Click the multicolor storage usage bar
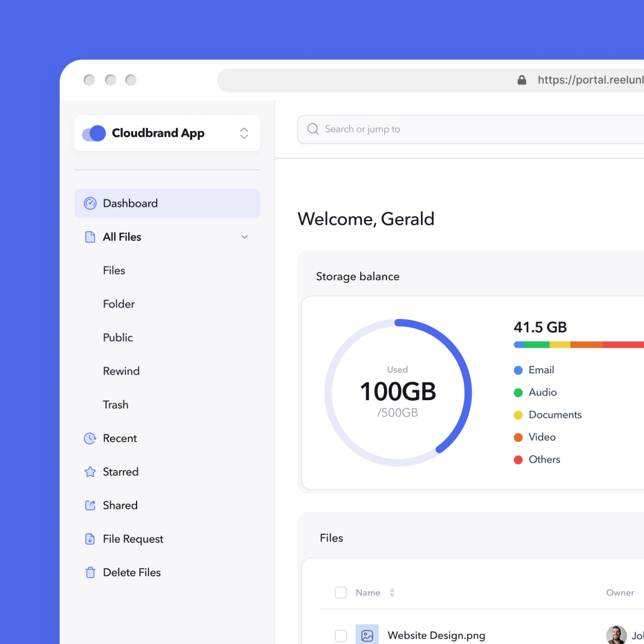Viewport: 644px width, 644px height. click(x=578, y=345)
